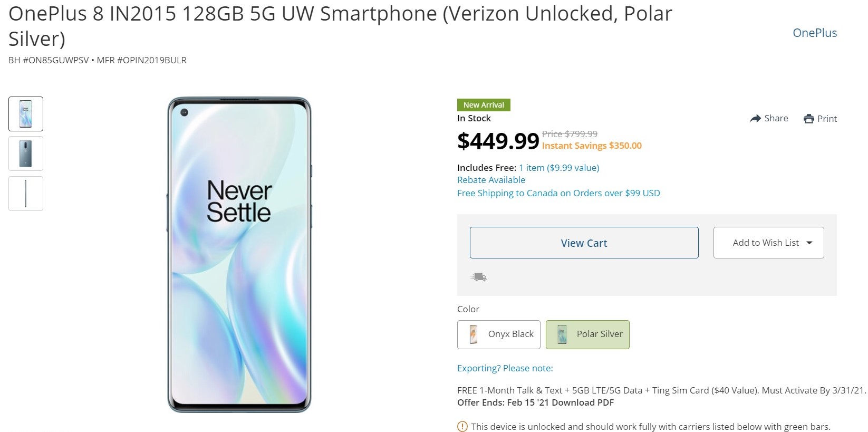The height and width of the screenshot is (432, 868).
Task: Click the shipping truck icon
Action: (x=478, y=277)
